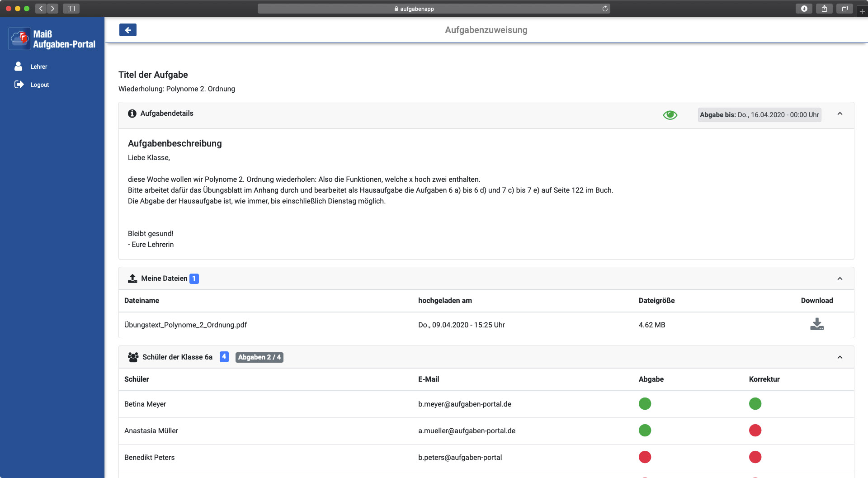Collapse the Schüler der Klasse 6a chevron
Image resolution: width=868 pixels, height=478 pixels.
pos(840,357)
